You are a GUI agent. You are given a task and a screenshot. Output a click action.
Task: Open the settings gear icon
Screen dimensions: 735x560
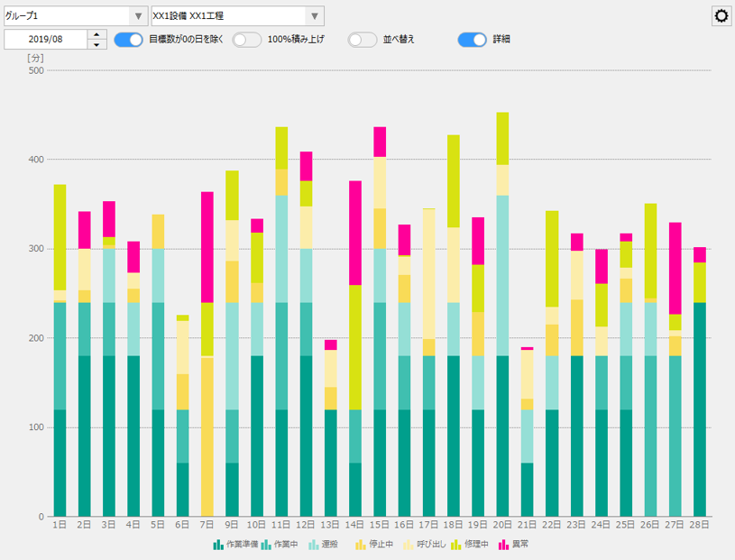point(721,15)
